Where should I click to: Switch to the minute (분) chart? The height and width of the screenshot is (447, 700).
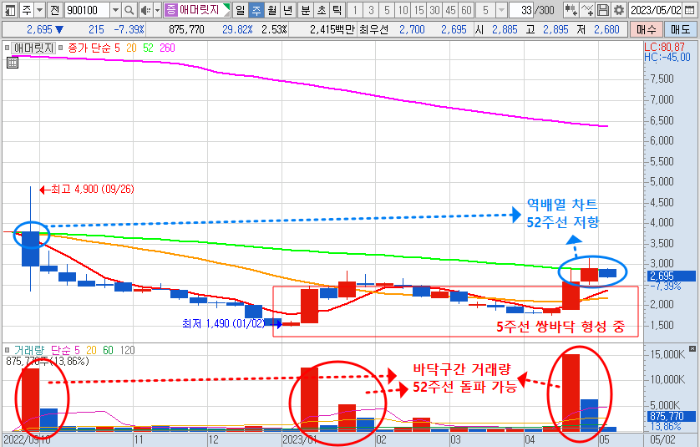[x=306, y=10]
